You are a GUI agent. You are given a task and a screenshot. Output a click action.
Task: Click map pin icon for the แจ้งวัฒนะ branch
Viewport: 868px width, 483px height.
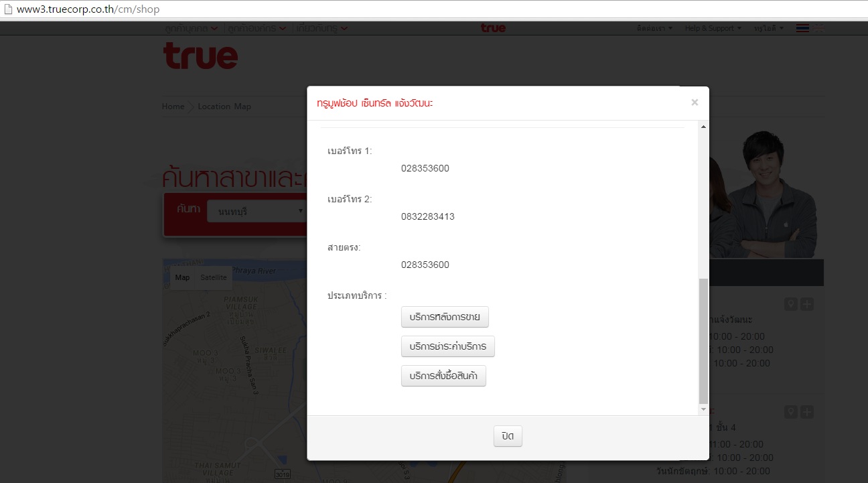click(791, 305)
